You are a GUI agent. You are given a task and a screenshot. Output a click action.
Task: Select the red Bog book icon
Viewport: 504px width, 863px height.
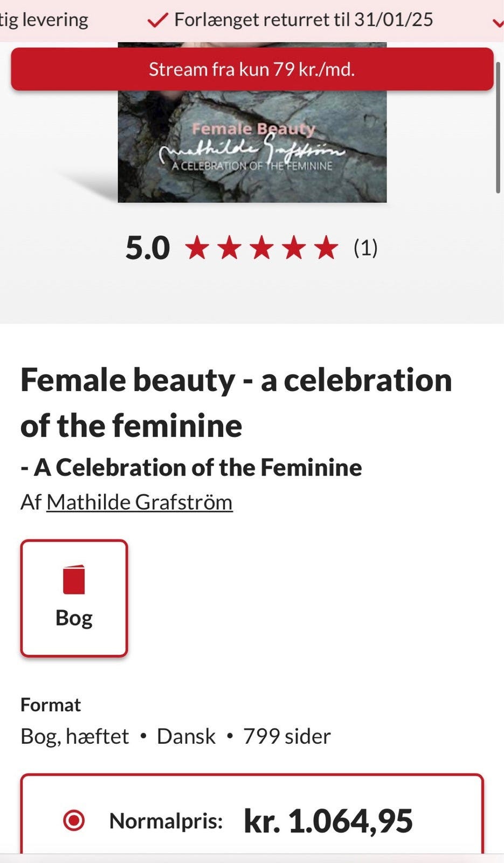74,580
